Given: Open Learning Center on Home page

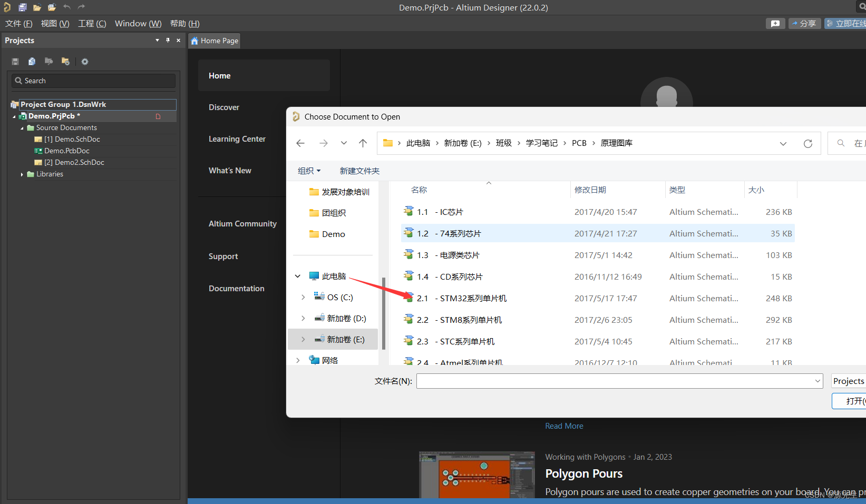Looking at the screenshot, I should coord(237,139).
